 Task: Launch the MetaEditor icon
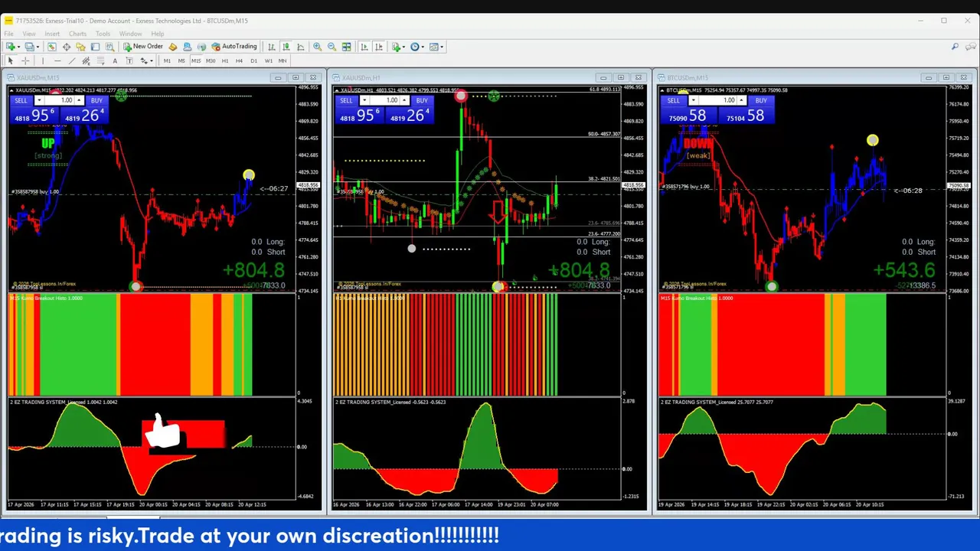(173, 47)
